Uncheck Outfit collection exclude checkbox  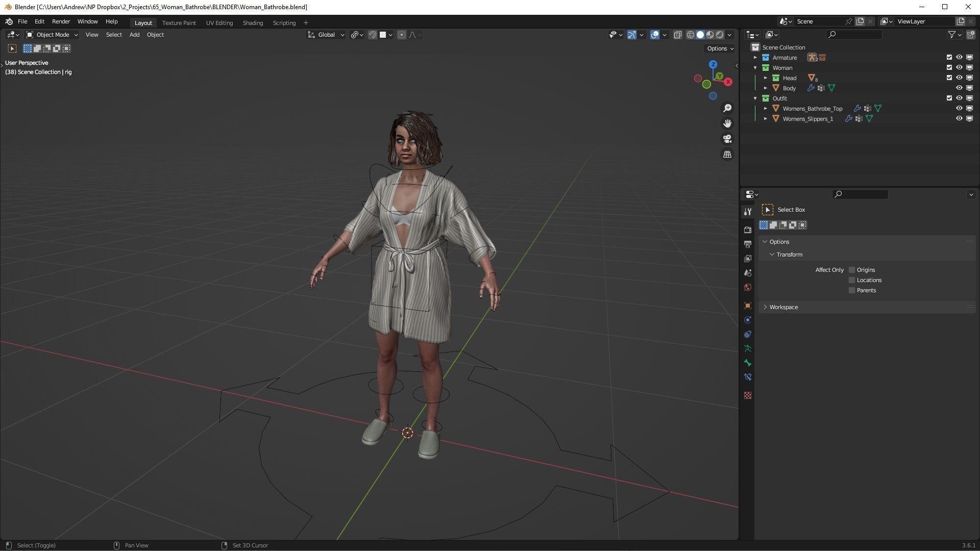[949, 98]
